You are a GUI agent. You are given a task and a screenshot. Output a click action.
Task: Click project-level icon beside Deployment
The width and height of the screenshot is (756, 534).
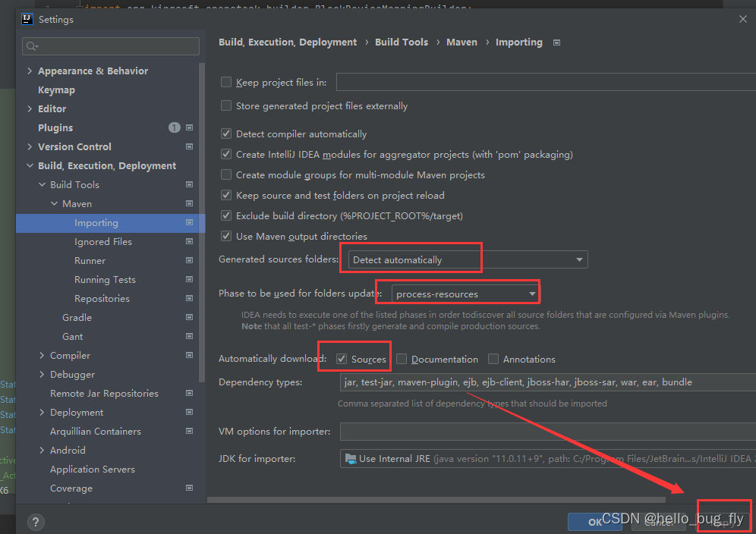190,412
